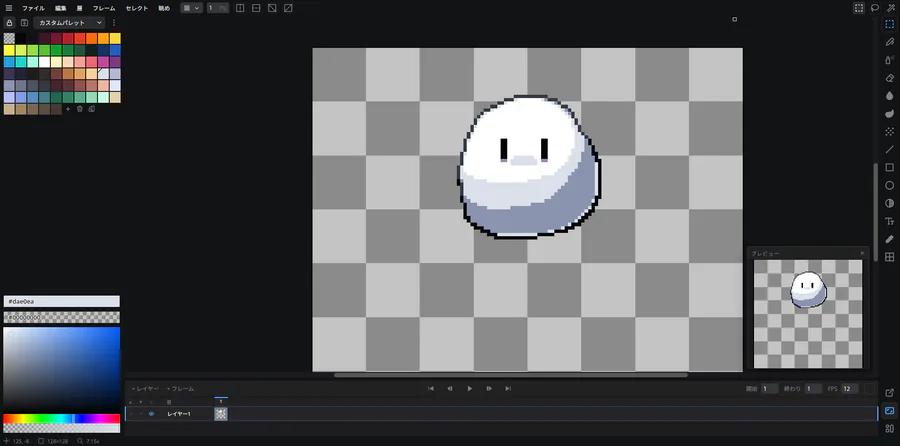Select the half-filled circle shading tool
Image resolution: width=900 pixels, height=446 pixels.
pyautogui.click(x=890, y=203)
